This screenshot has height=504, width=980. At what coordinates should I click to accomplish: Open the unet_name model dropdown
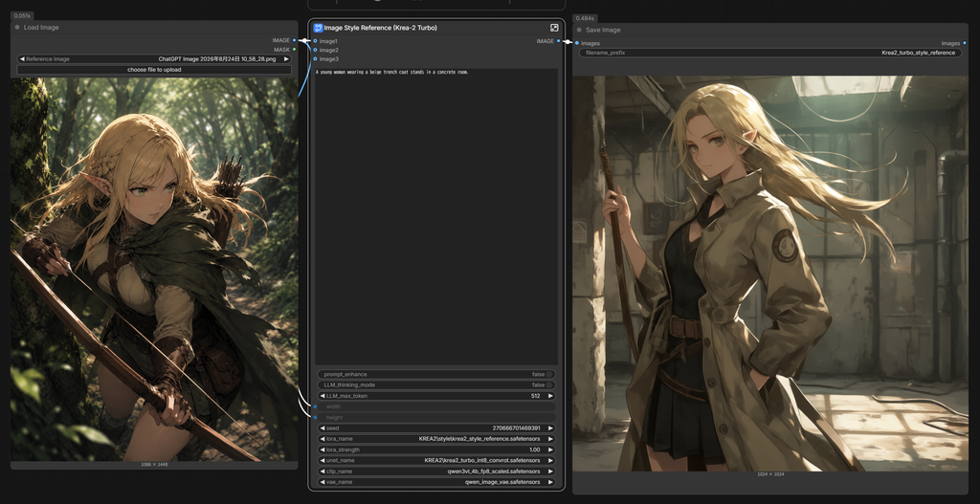436,460
